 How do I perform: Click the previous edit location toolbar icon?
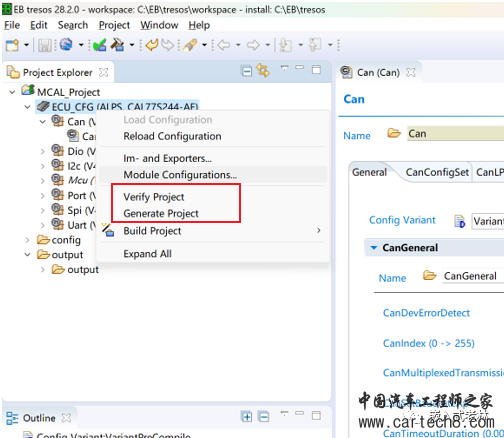(x=286, y=45)
